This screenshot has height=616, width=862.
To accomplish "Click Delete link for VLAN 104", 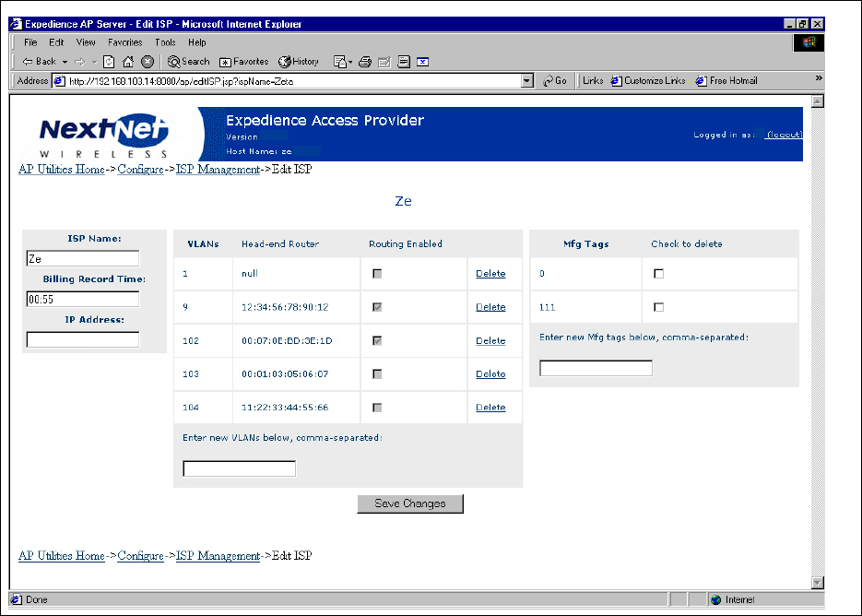I will coord(490,408).
